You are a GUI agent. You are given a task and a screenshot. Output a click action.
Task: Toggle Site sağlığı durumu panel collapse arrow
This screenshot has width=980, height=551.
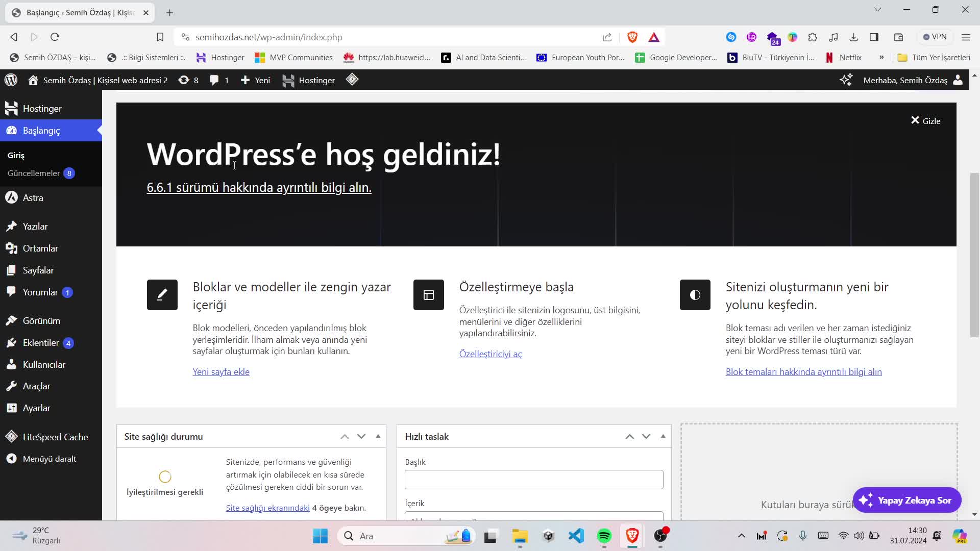(379, 437)
